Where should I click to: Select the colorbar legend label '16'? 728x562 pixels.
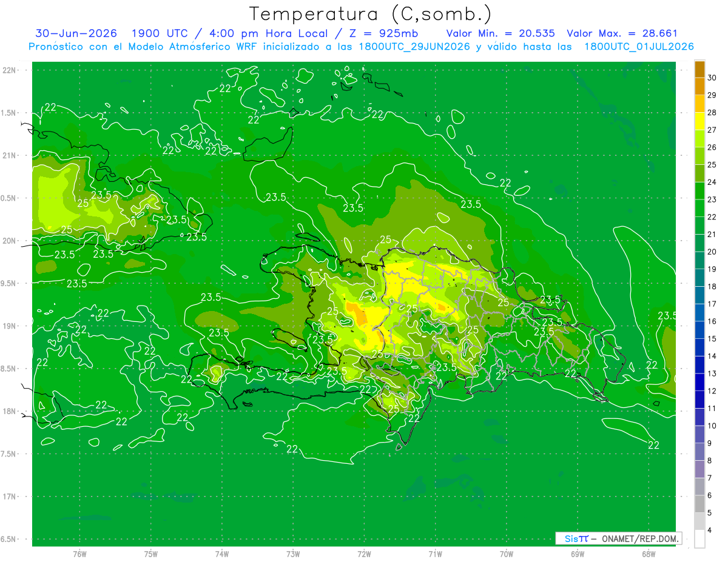712,321
